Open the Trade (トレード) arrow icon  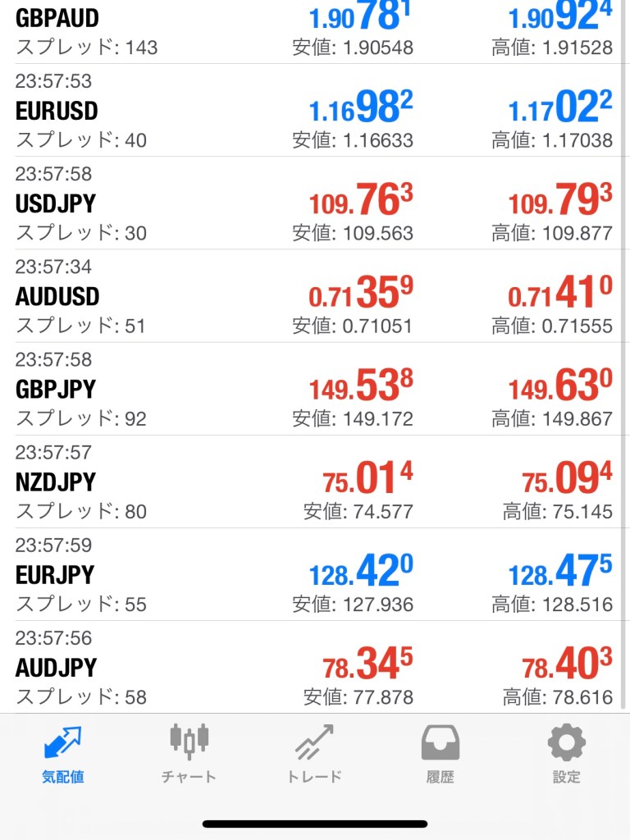(x=315, y=743)
